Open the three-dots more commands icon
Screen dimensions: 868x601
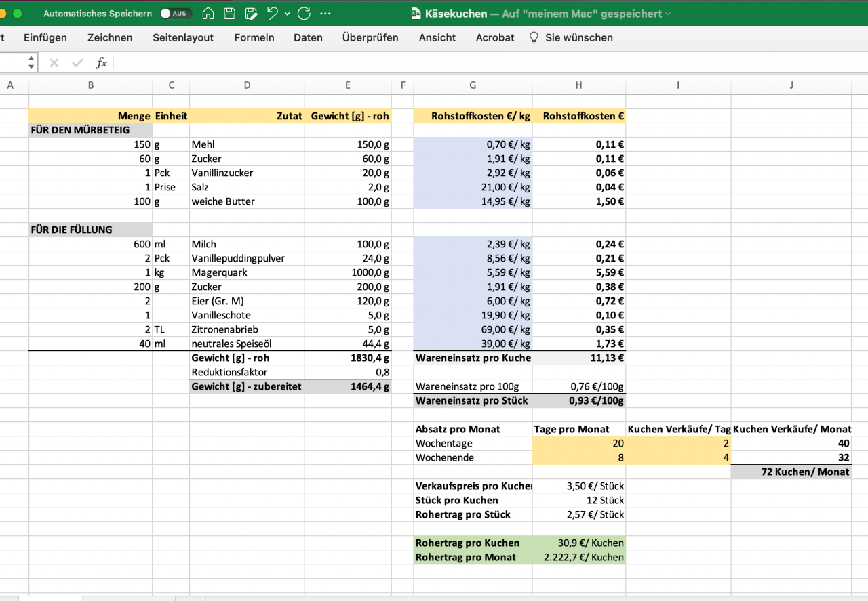pyautogui.click(x=325, y=14)
